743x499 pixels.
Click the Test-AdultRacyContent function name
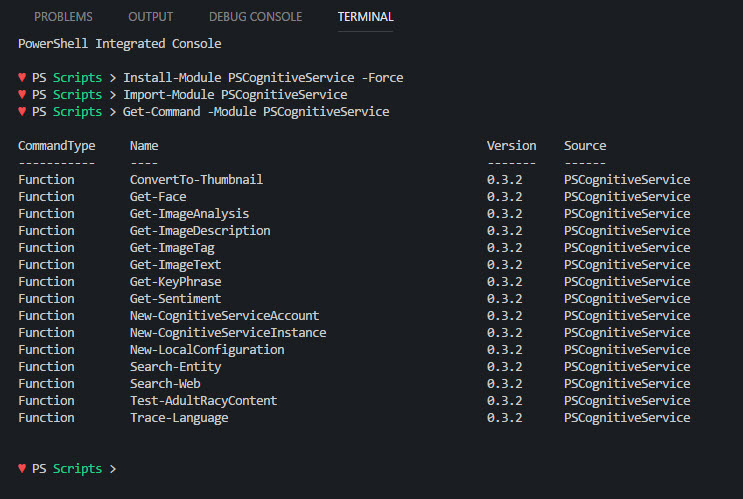tap(203, 401)
